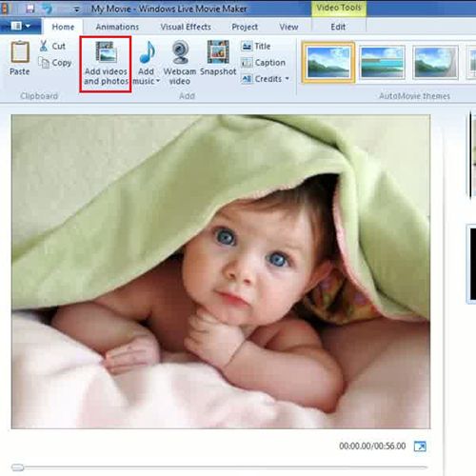Add a Caption to the clip

(x=263, y=63)
